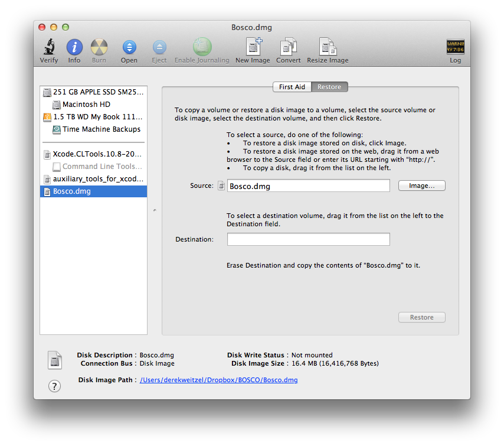The width and height of the screenshot is (504, 446).
Task: Switch to the First Aid tab
Action: (x=292, y=87)
